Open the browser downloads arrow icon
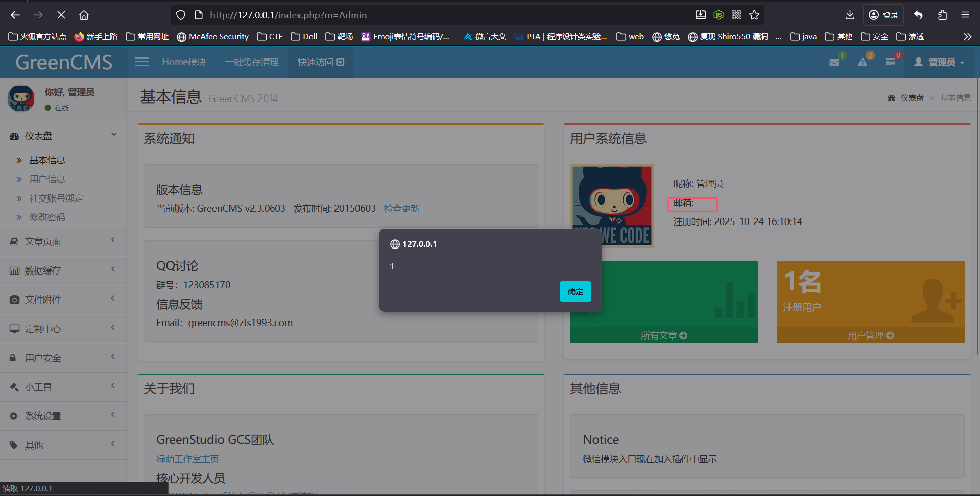This screenshot has height=496, width=980. (850, 15)
